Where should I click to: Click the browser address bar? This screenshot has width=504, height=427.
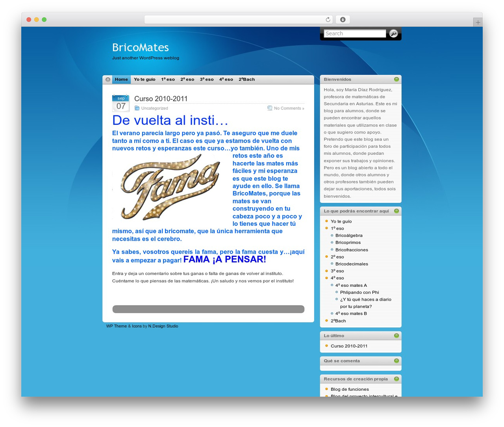[239, 20]
